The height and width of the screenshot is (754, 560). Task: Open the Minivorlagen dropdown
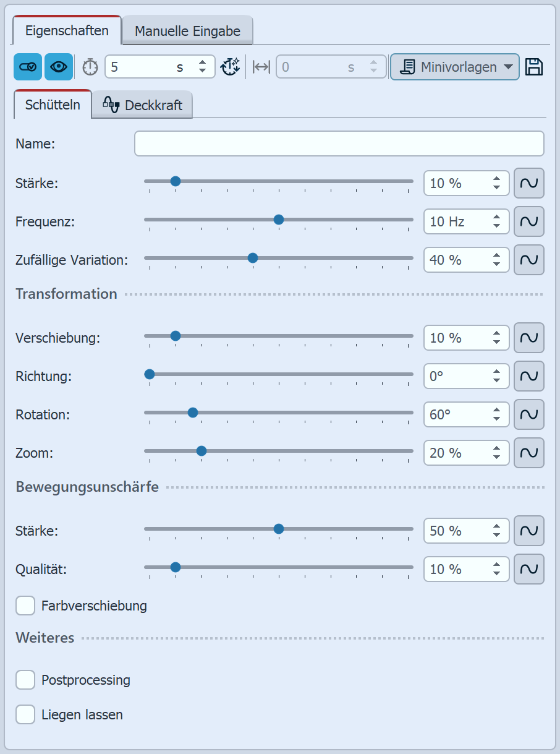454,66
